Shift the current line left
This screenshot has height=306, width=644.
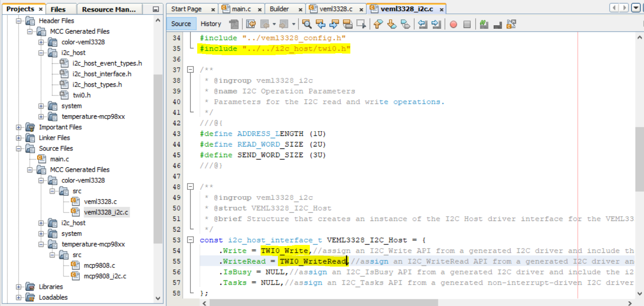pyautogui.click(x=423, y=24)
